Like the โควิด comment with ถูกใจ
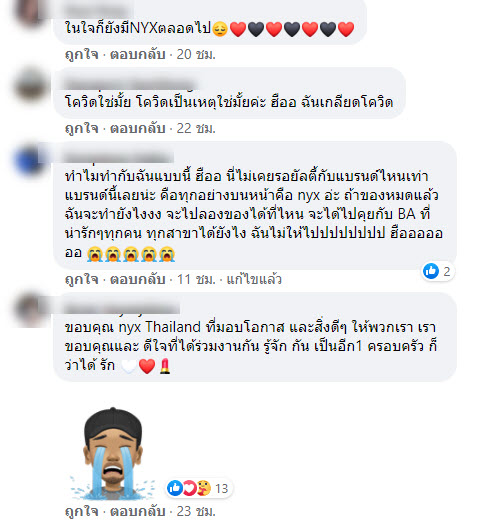This screenshot has height=523, width=481. 82,128
